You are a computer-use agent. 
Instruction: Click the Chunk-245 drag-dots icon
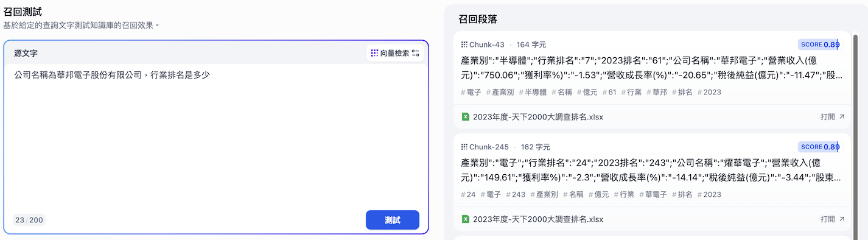point(464,147)
